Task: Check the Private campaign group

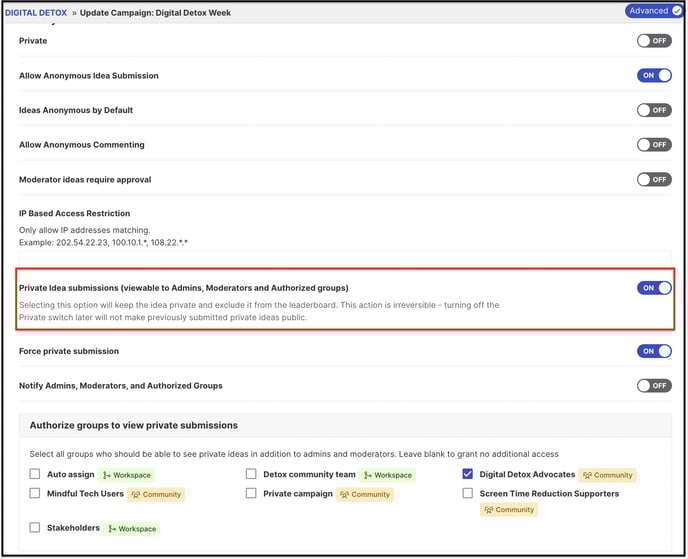Action: pyautogui.click(x=251, y=493)
